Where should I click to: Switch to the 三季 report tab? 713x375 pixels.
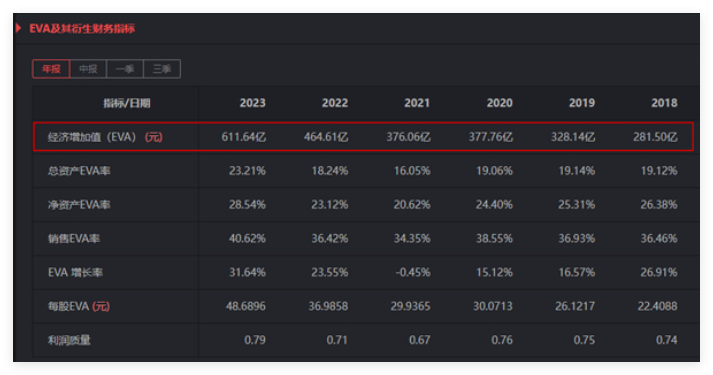coord(162,69)
